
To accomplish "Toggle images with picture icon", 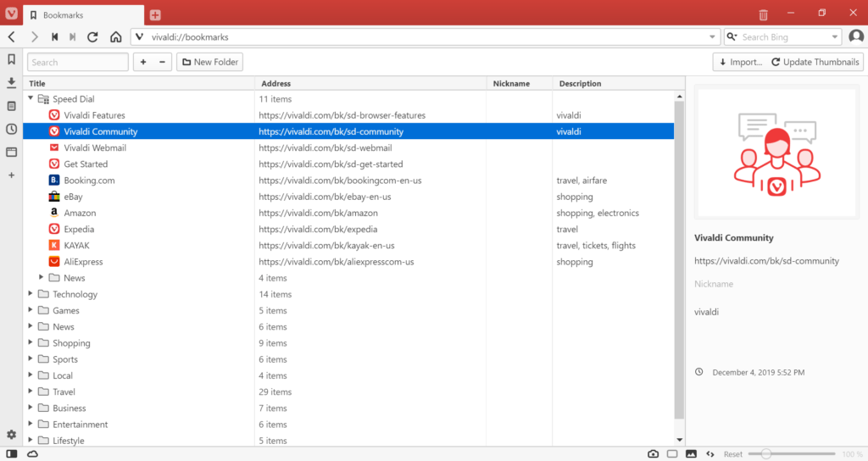I will [x=691, y=454].
